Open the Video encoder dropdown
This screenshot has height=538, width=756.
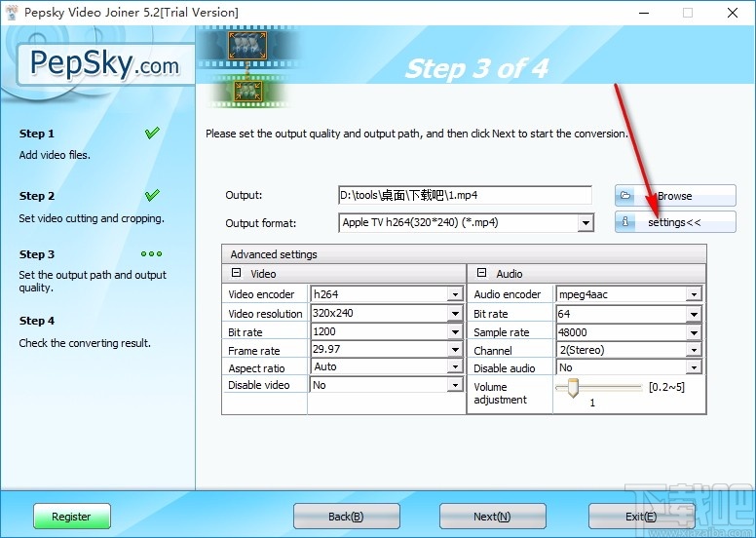455,294
